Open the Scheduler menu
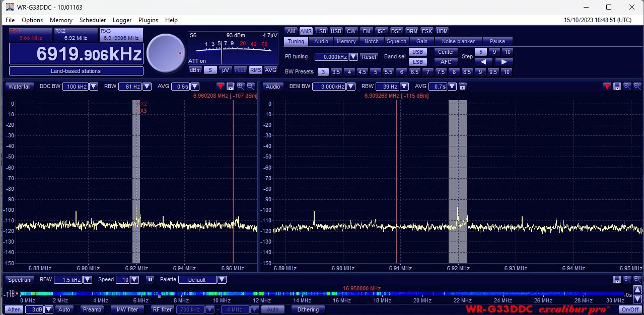 (x=93, y=20)
